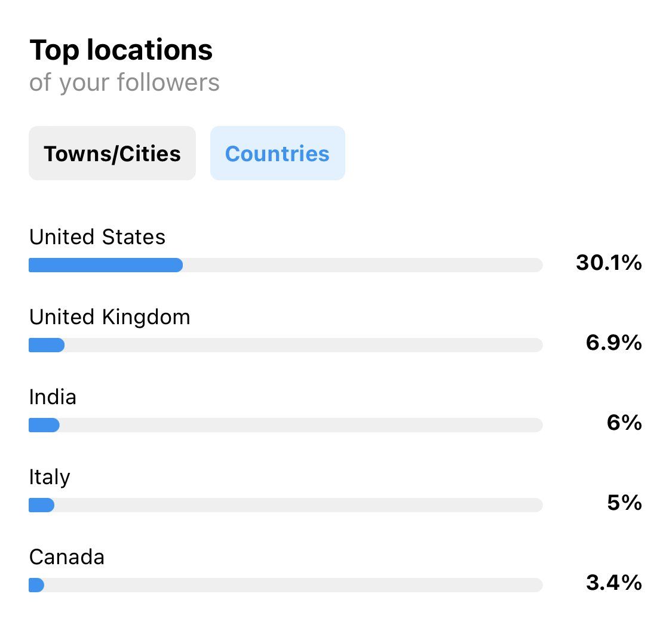Viewport: 672px width, 640px height.
Task: Tap the India country label
Action: click(x=53, y=397)
